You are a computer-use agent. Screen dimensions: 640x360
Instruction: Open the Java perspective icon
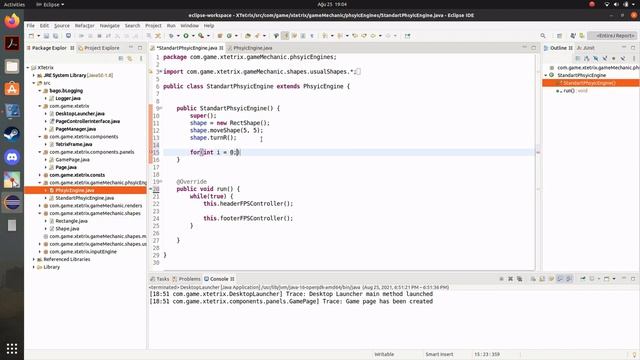(573, 36)
